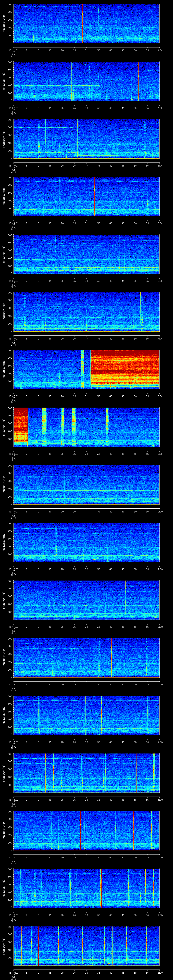The image size is (173, 980).
Task: Click the 5:00 end-of-axis label
Action: pyautogui.click(x=160, y=223)
